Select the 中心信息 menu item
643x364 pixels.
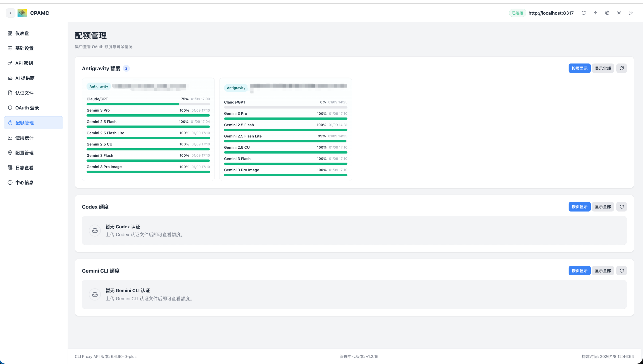click(x=24, y=182)
